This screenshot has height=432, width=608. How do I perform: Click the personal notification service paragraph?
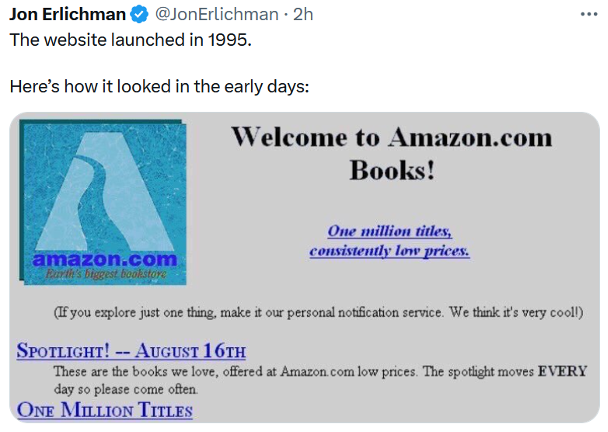(x=317, y=313)
